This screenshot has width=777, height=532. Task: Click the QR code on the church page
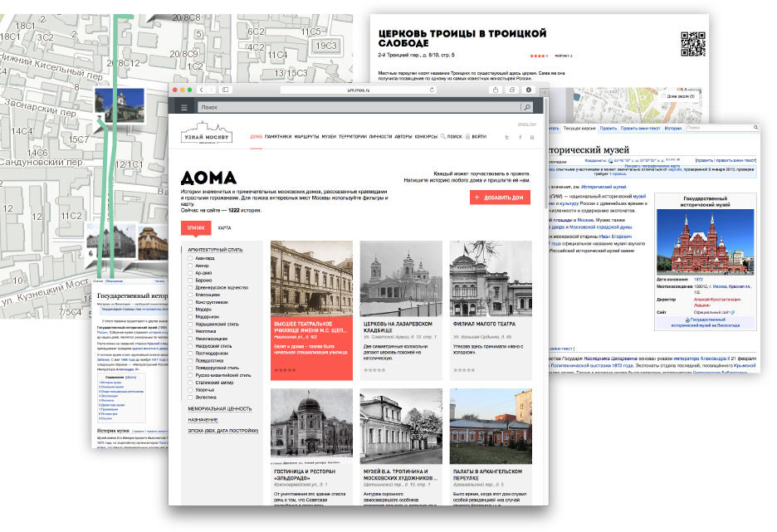tap(691, 42)
